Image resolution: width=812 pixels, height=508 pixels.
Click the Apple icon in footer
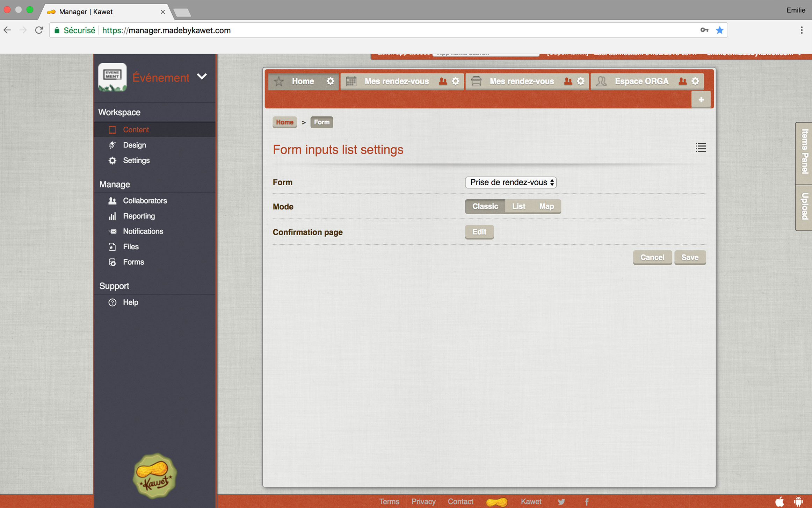[780, 502]
